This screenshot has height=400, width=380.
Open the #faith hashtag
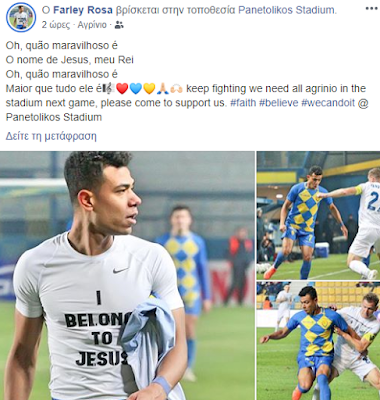point(243,103)
